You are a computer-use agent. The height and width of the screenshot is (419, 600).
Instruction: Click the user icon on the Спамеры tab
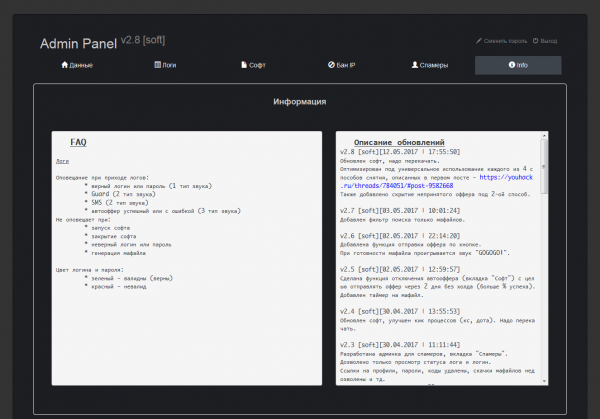coord(414,65)
